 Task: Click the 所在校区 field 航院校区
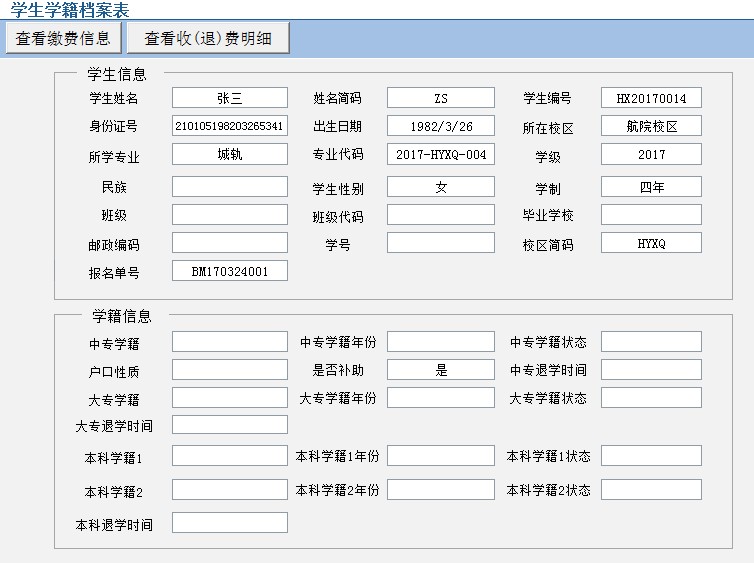[x=651, y=126]
